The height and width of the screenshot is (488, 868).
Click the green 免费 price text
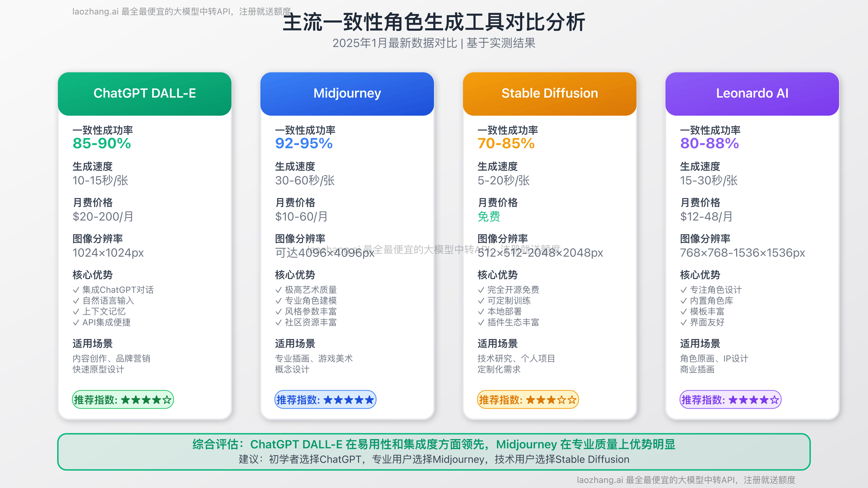[489, 217]
